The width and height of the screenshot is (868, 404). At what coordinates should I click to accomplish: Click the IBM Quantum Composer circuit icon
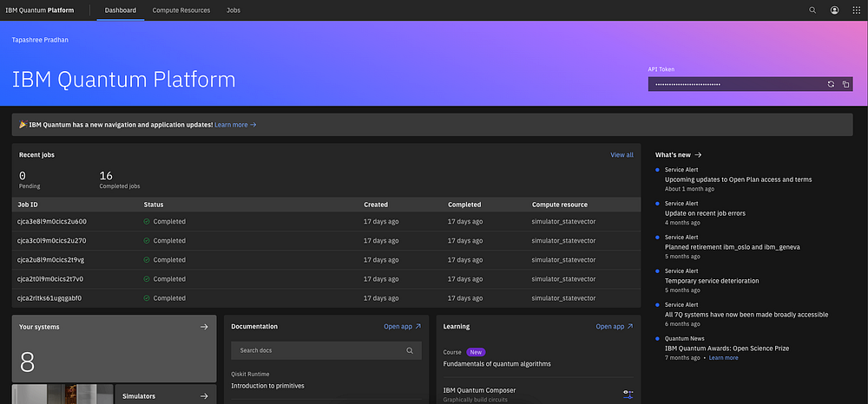[628, 394]
